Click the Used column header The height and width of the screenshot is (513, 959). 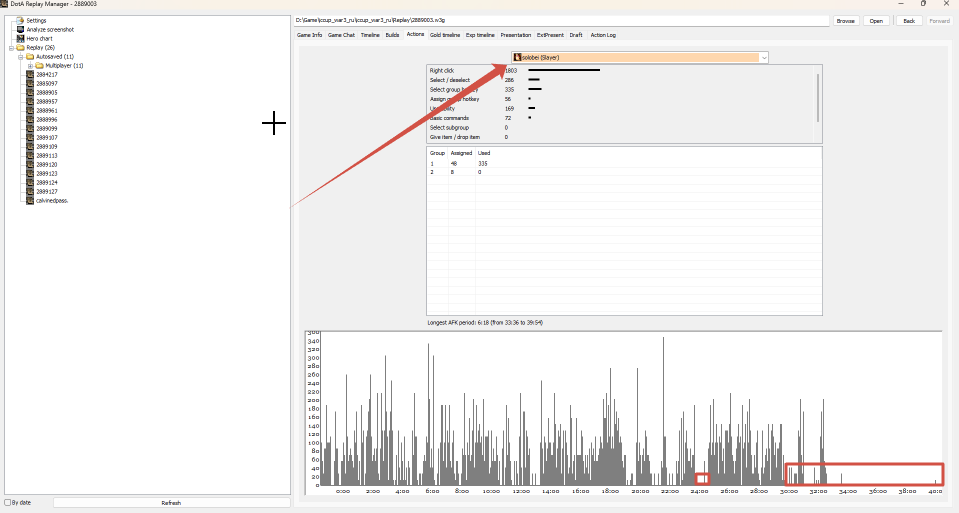(x=484, y=153)
